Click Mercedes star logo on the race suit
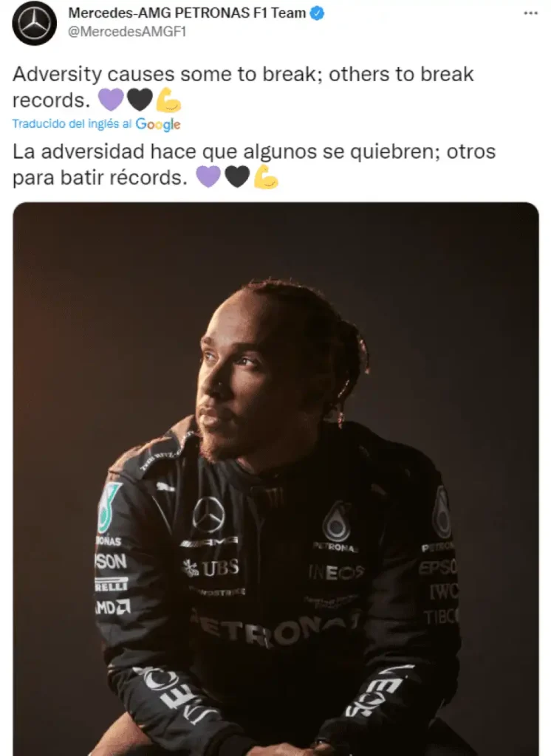This screenshot has height=756, width=551. [x=208, y=515]
